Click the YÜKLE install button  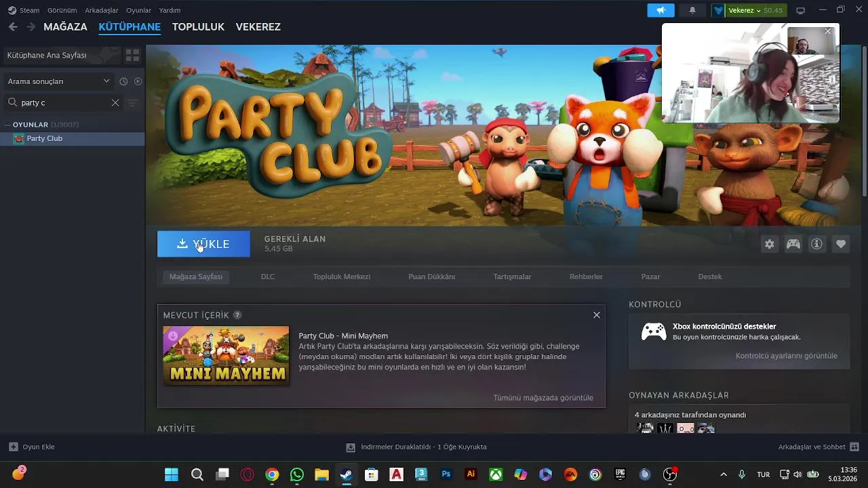(203, 244)
